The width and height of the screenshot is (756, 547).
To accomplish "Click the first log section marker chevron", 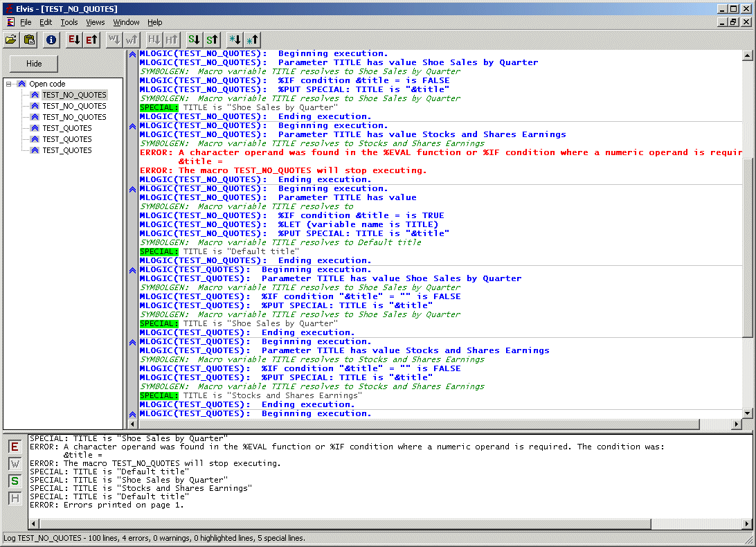I will point(133,55).
